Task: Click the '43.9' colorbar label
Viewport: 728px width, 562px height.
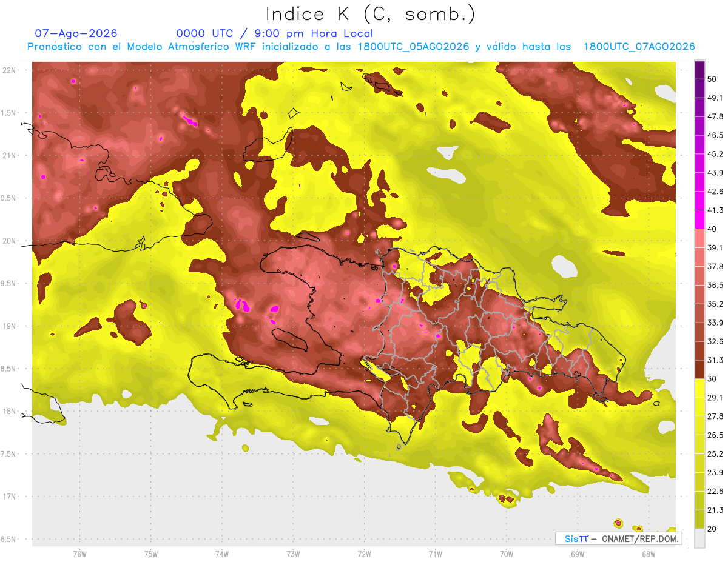Action: point(715,173)
